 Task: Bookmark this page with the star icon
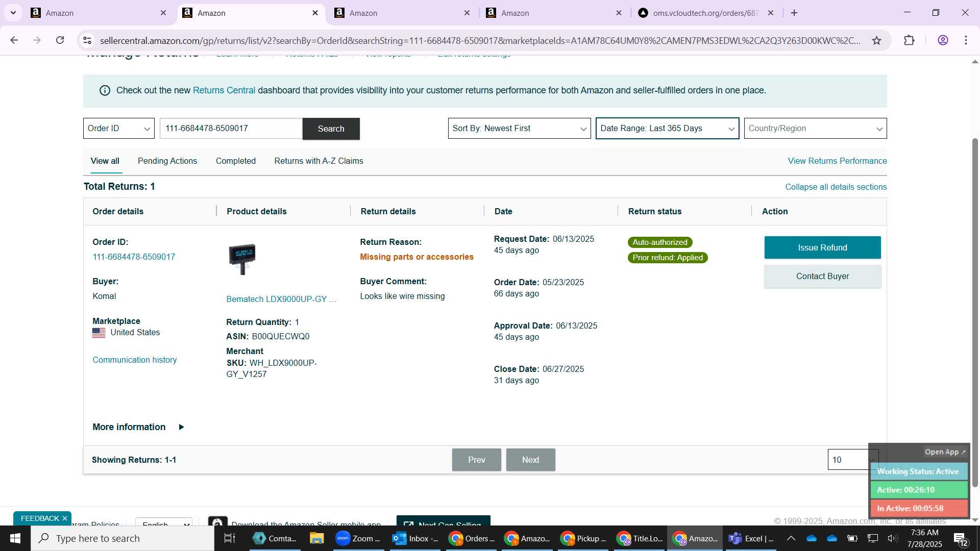876,40
